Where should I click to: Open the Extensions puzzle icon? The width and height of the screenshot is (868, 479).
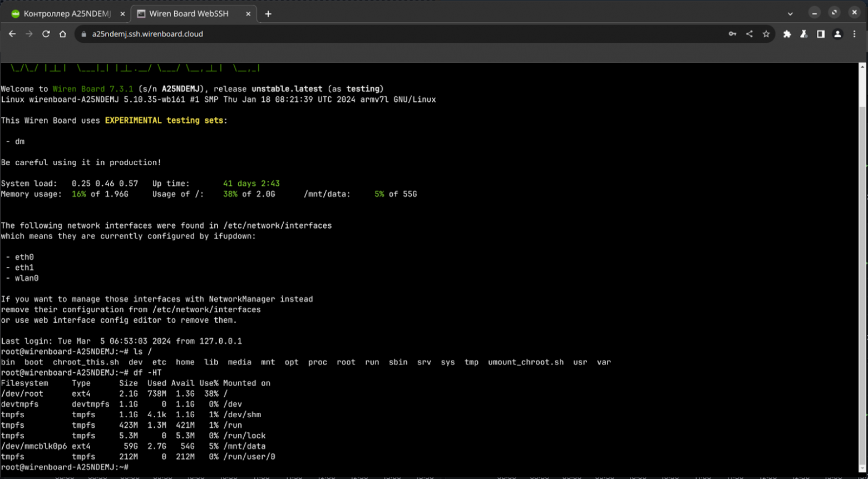coord(787,34)
